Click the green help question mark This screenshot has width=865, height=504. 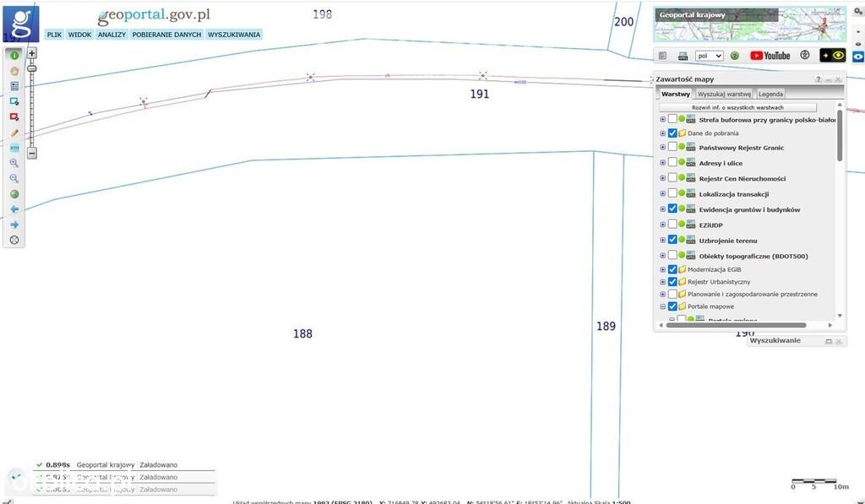pos(735,56)
